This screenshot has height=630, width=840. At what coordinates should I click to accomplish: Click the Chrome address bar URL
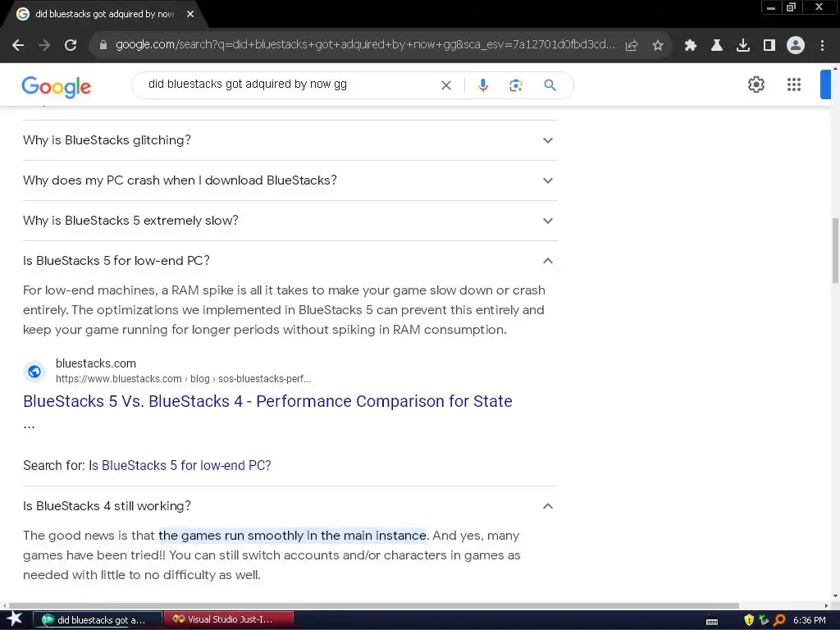(365, 45)
